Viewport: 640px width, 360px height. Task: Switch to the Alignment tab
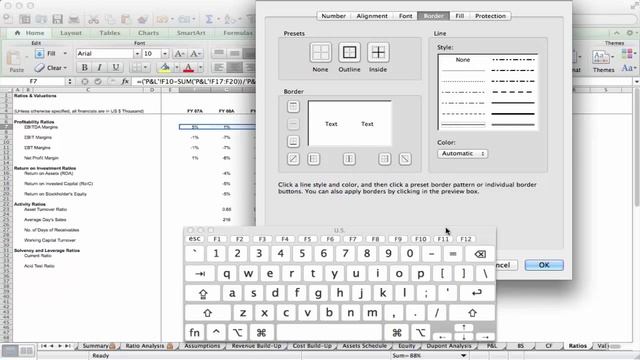372,16
